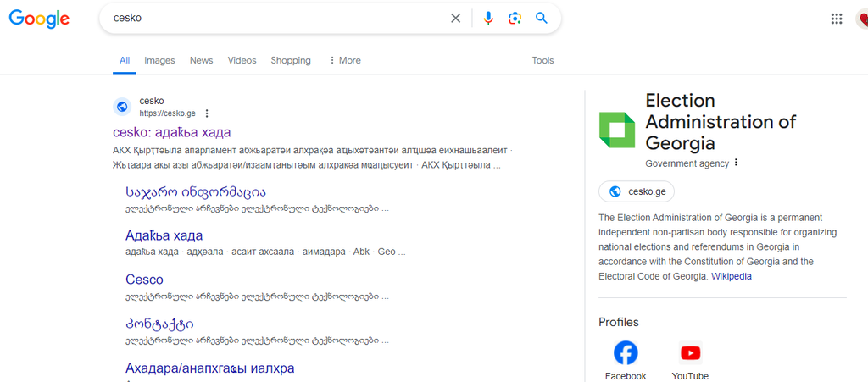
Task: Open options menu beside cesko.ge result
Action: point(207,113)
